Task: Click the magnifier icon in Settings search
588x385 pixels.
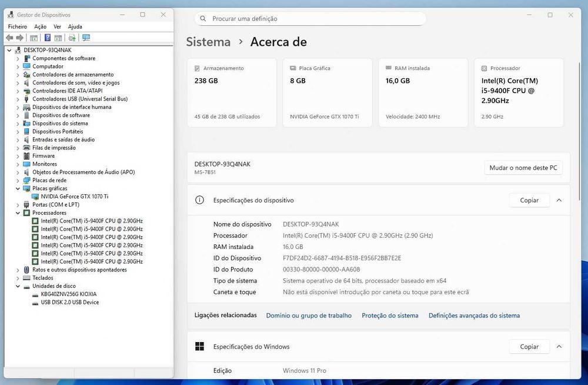Action: click(x=203, y=18)
